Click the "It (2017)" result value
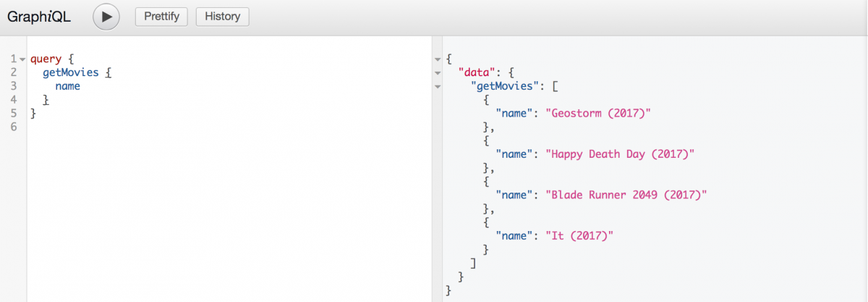 (581, 236)
